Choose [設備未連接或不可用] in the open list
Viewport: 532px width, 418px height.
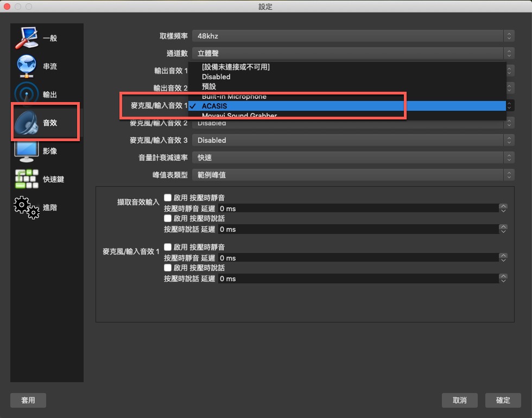point(347,67)
